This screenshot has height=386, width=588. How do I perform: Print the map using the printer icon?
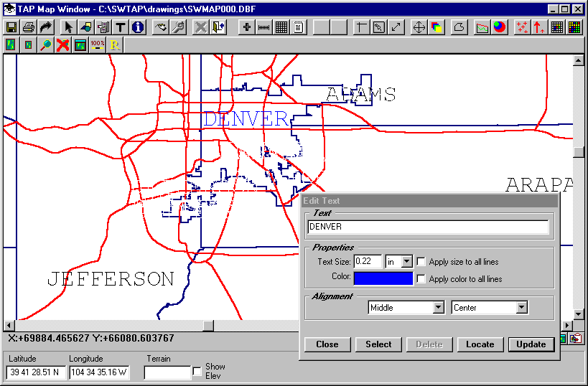pos(29,27)
